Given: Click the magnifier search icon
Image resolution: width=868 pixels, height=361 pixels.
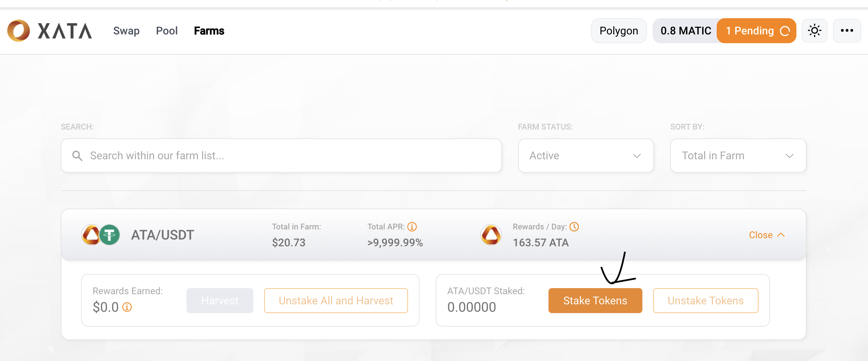Looking at the screenshot, I should pyautogui.click(x=77, y=156).
